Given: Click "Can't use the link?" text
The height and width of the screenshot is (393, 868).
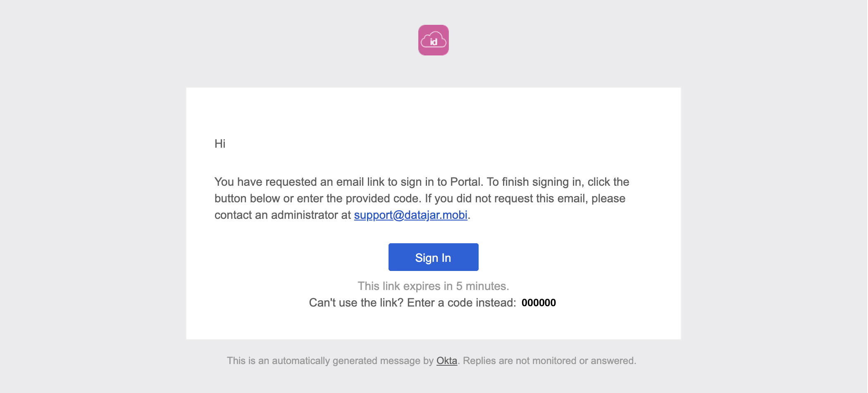Looking at the screenshot, I should point(356,303).
